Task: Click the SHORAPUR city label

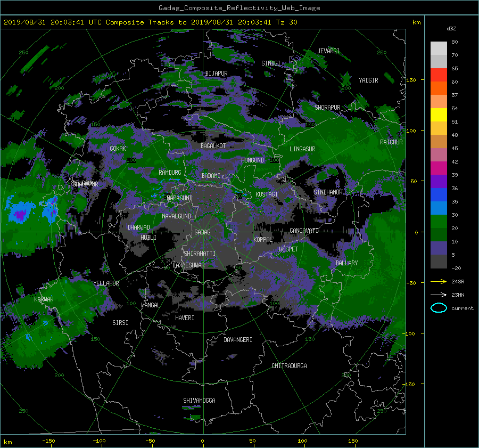Action: point(327,108)
